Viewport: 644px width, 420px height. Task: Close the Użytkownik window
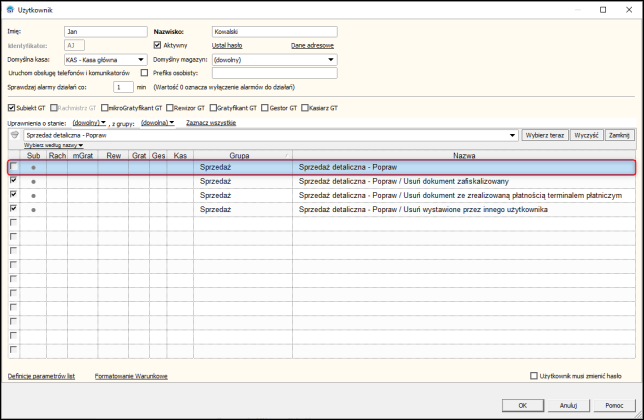629,10
